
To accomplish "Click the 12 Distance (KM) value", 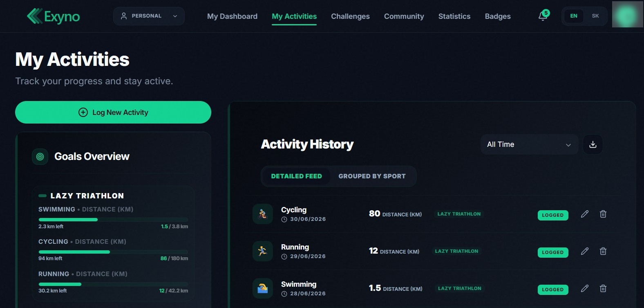I will click(x=394, y=251).
